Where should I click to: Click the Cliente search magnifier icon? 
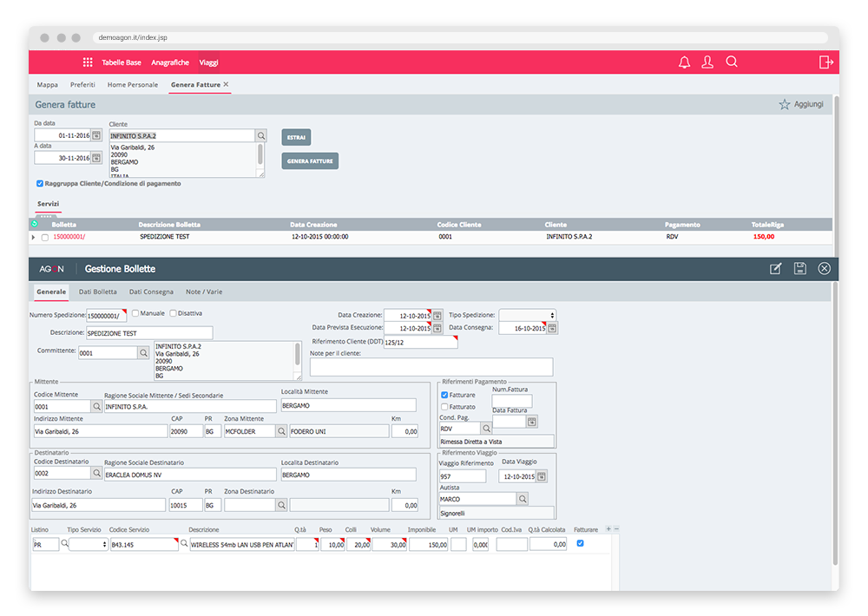[261, 135]
